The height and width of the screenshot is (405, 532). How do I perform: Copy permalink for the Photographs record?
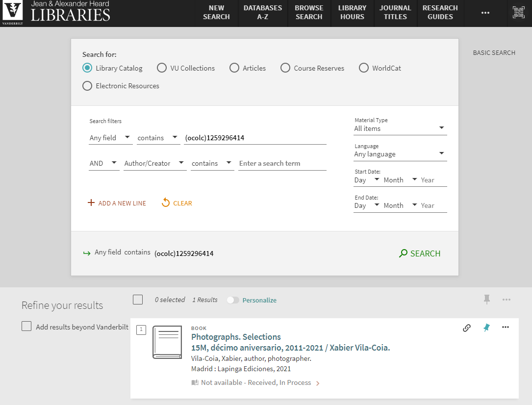coord(467,328)
